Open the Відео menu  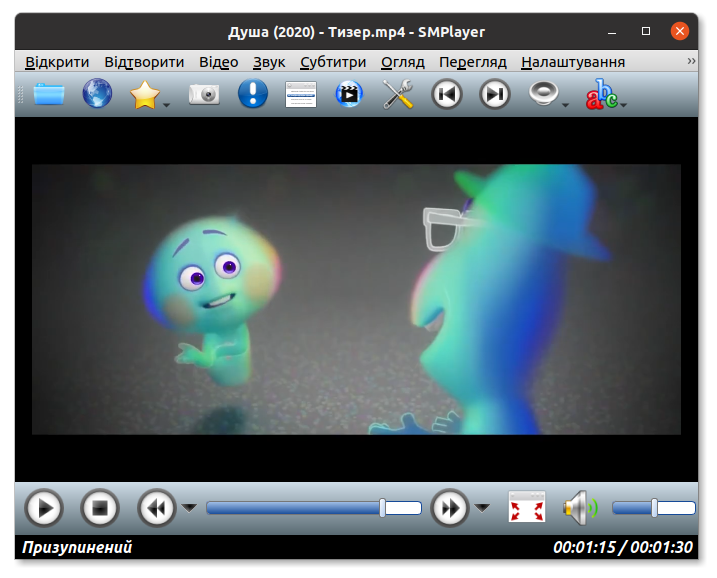[219, 62]
